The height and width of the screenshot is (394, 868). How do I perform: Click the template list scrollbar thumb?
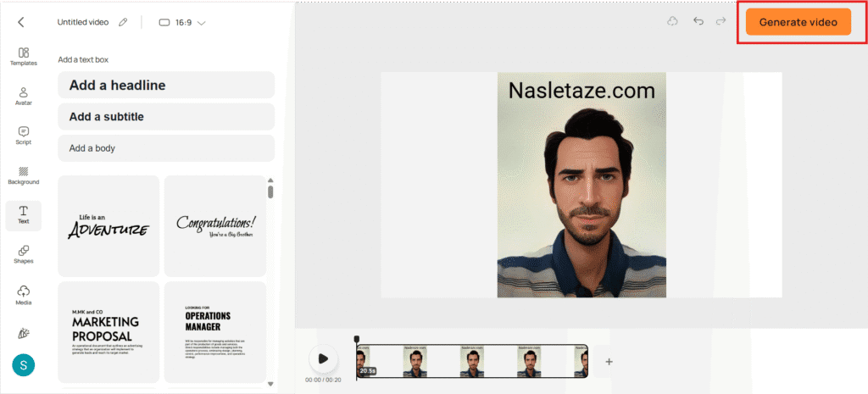click(x=270, y=191)
